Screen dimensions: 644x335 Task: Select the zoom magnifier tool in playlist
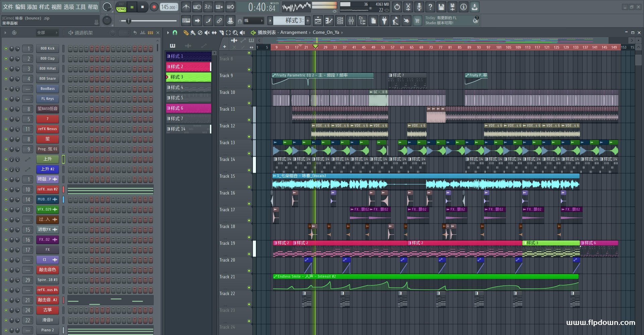tap(235, 33)
